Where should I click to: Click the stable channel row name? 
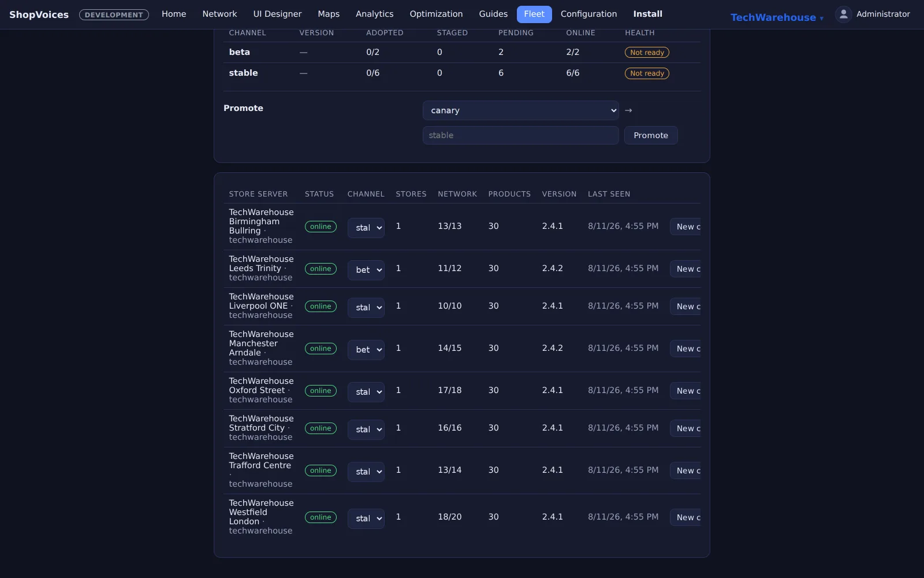click(x=243, y=73)
